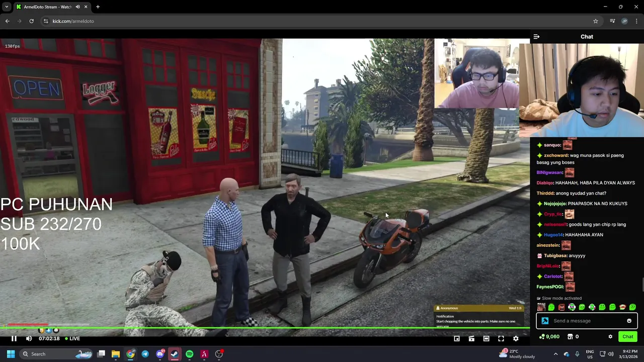
Task: Open browser media control icon
Action: pos(612,21)
